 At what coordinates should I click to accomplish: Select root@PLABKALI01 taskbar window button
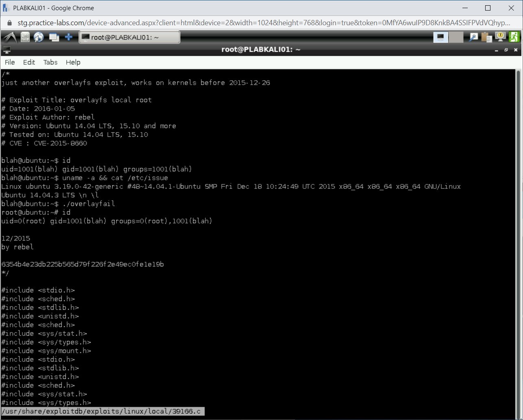click(x=129, y=37)
